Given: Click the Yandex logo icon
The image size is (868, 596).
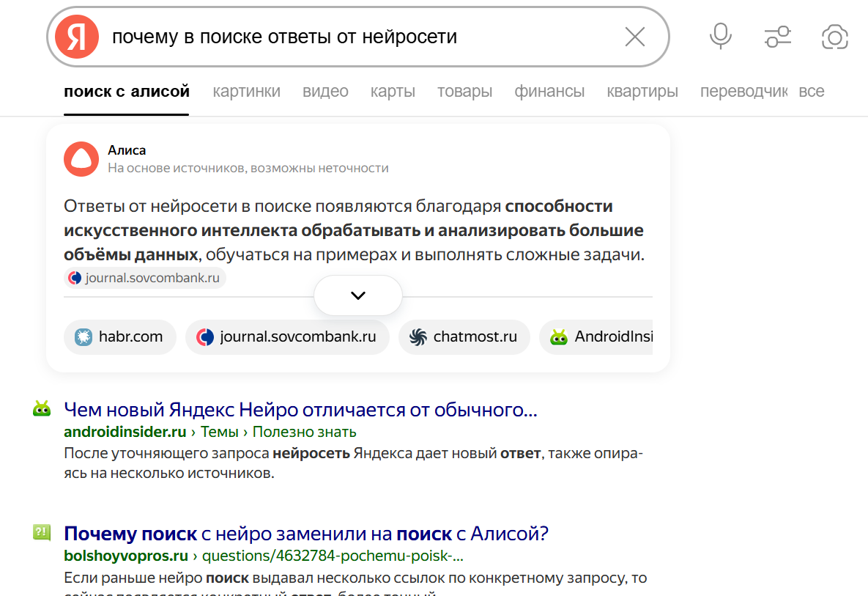Looking at the screenshot, I should tap(78, 36).
